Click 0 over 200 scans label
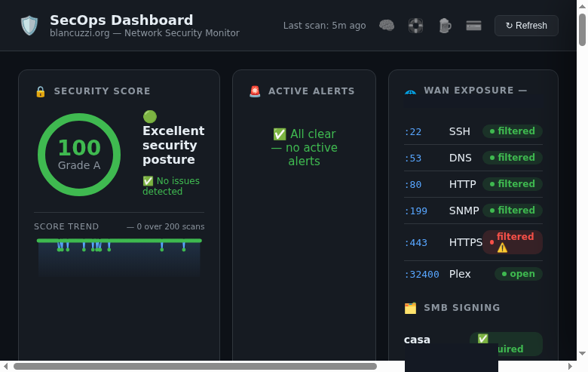 pyautogui.click(x=166, y=226)
